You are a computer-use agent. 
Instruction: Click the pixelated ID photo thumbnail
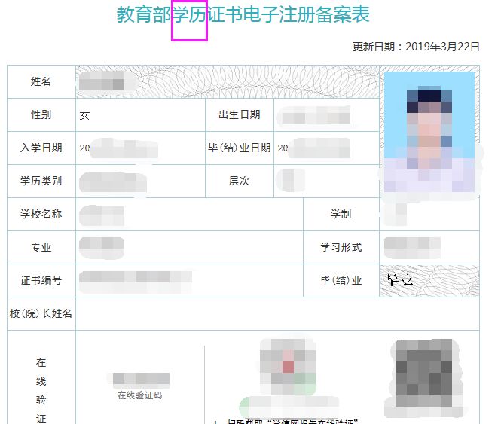pyautogui.click(x=429, y=132)
